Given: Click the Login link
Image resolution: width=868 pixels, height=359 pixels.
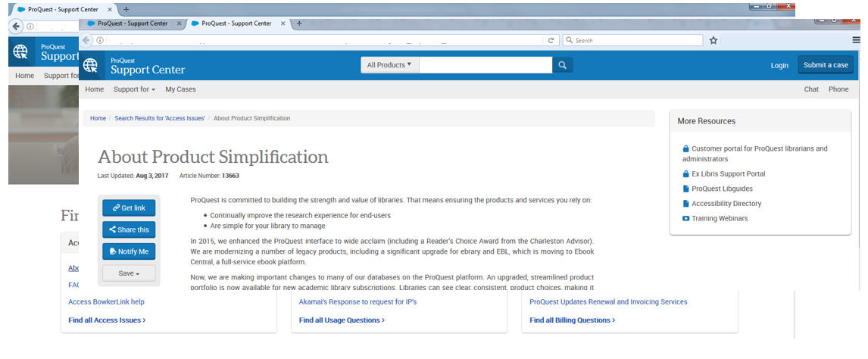Looking at the screenshot, I should 779,65.
